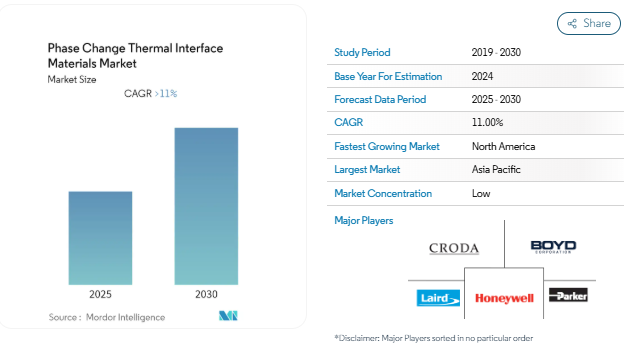Click the Parker logo
624x364 pixels.
[568, 295]
